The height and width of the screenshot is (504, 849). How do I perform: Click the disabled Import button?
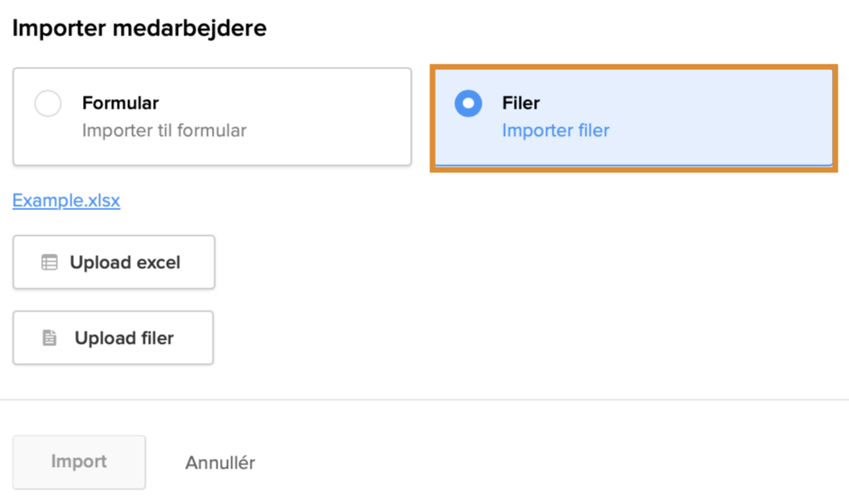coord(79,462)
